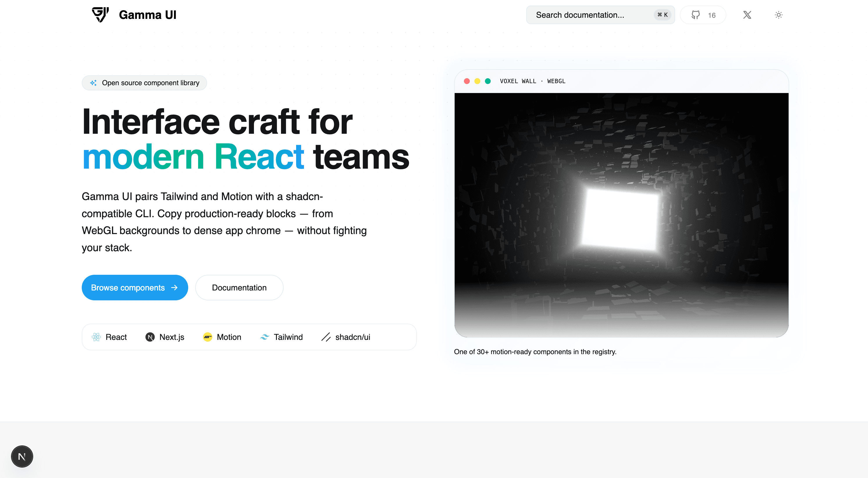The width and height of the screenshot is (868, 478).
Task: Click the Gamma UI shield logo
Action: (100, 15)
